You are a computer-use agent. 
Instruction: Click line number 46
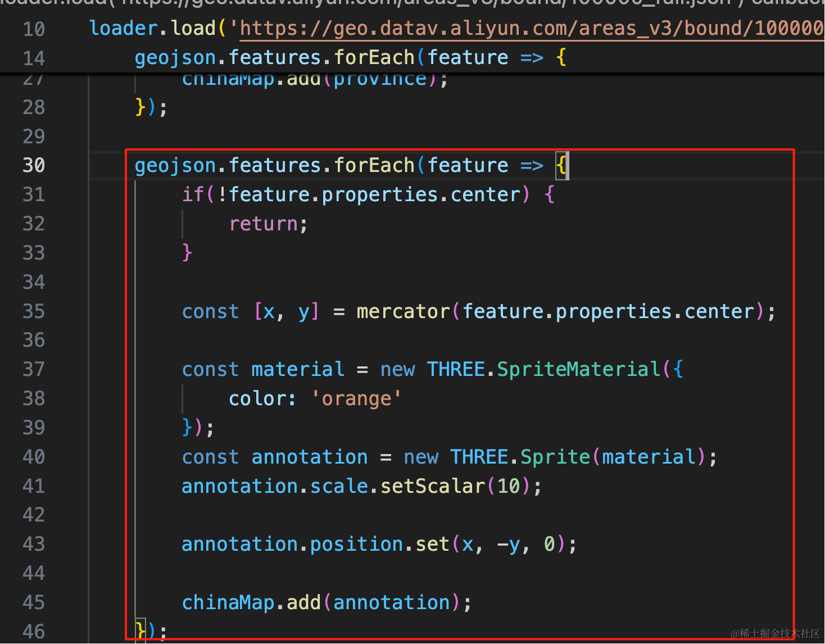coord(34,632)
